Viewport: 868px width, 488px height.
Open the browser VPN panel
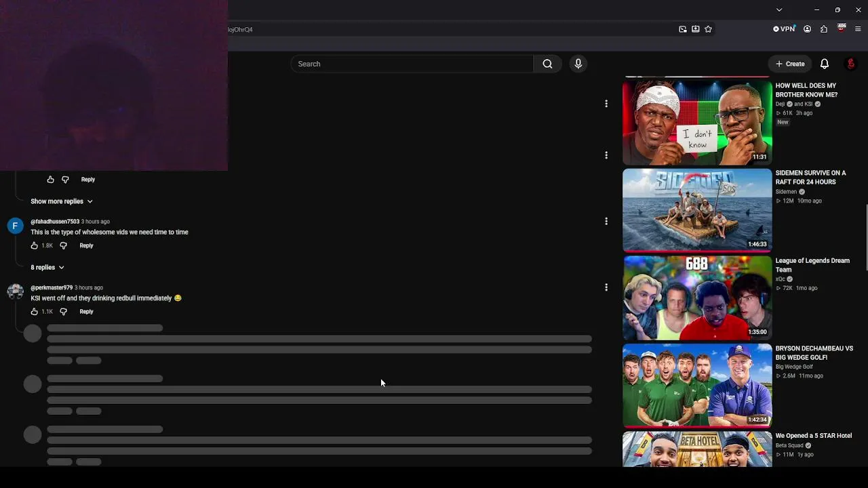(784, 29)
